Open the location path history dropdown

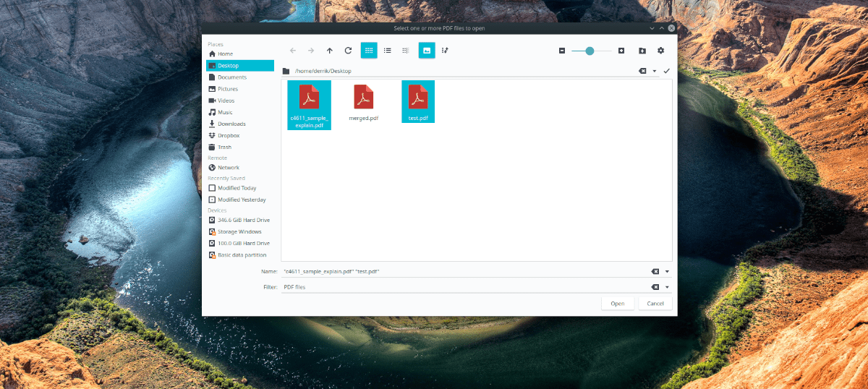[655, 71]
